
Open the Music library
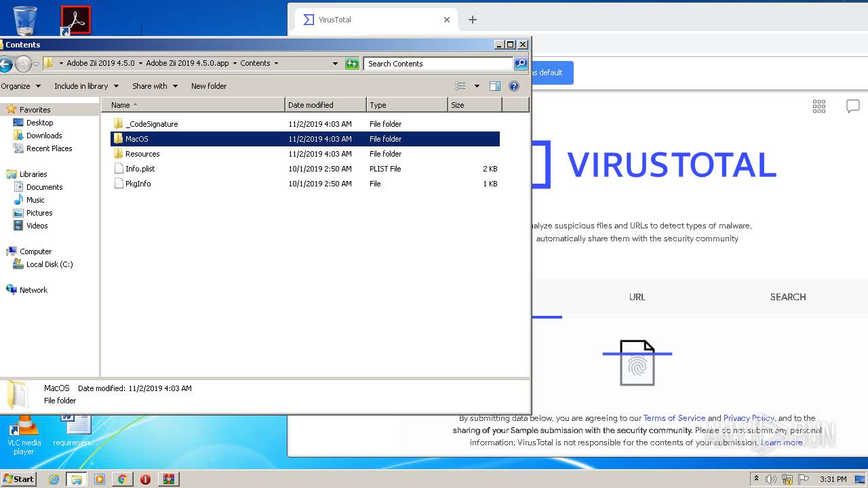pyautogui.click(x=35, y=200)
